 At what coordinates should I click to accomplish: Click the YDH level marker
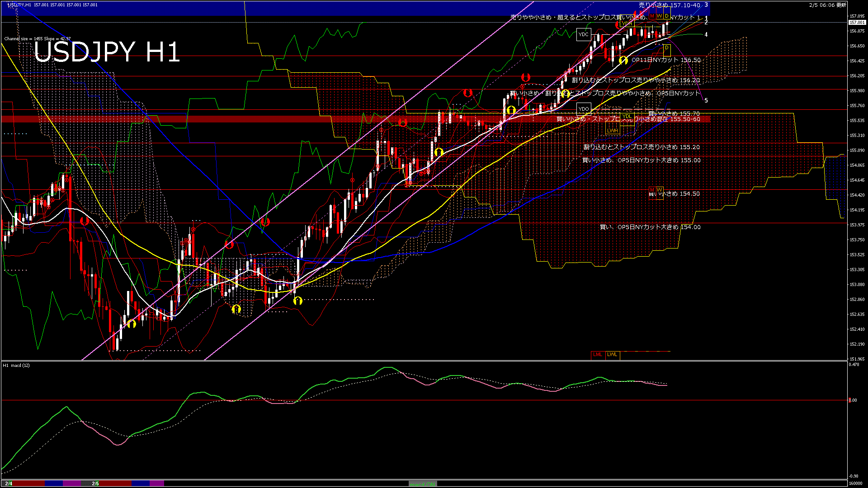(627, 23)
